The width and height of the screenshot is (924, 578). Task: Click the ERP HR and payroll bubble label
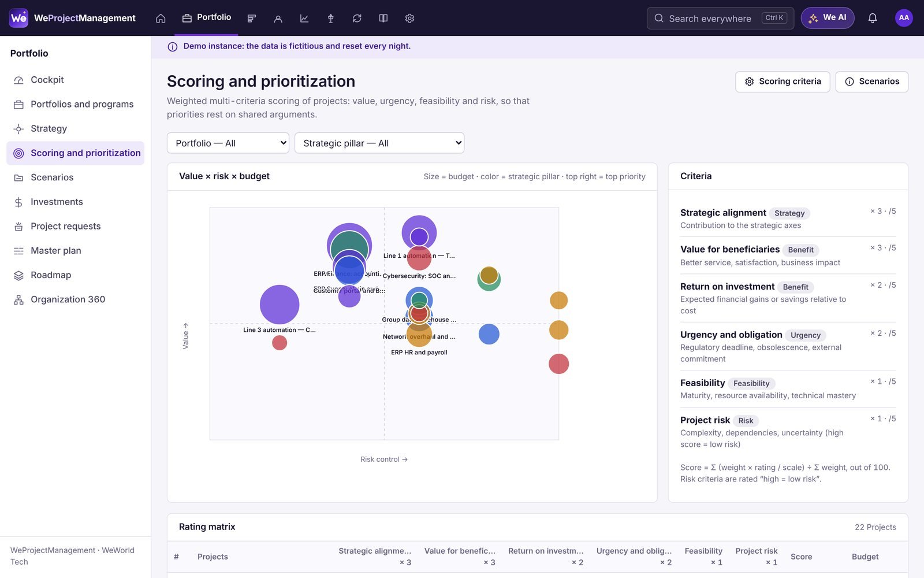pyautogui.click(x=419, y=353)
